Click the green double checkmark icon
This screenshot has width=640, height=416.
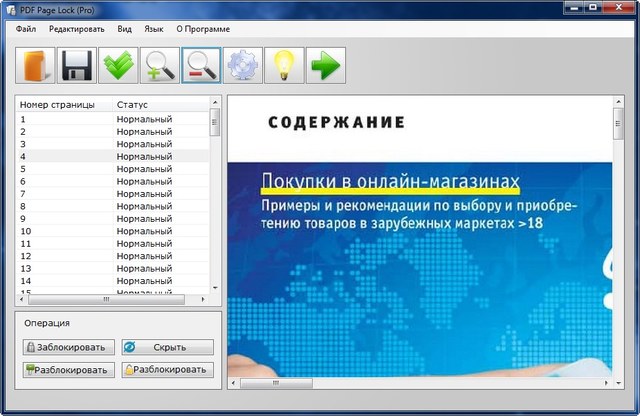(x=119, y=66)
